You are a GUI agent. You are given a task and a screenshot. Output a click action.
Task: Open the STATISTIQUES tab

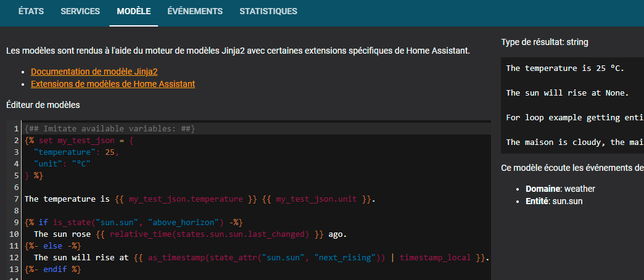click(x=268, y=11)
